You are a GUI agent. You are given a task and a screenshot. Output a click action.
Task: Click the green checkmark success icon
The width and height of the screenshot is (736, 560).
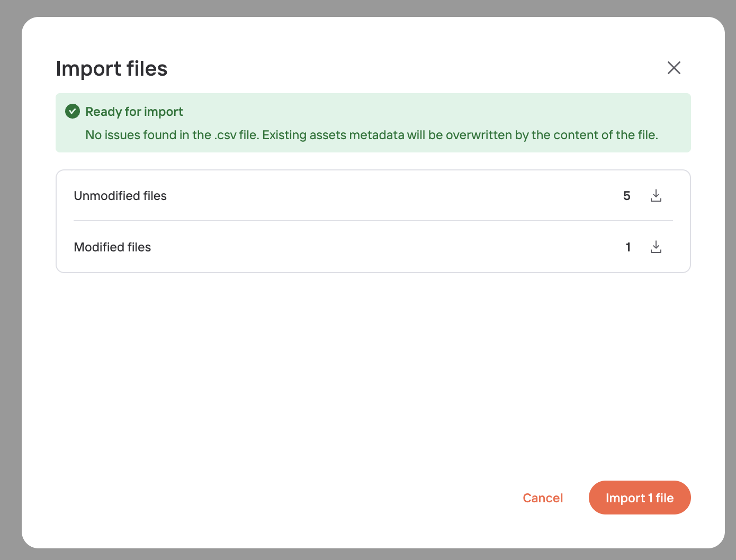point(73,111)
